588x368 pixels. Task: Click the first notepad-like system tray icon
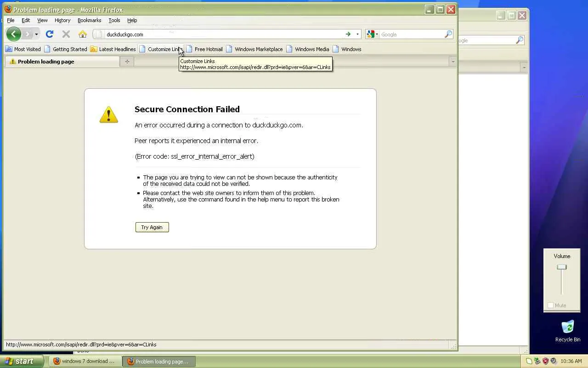click(x=529, y=361)
